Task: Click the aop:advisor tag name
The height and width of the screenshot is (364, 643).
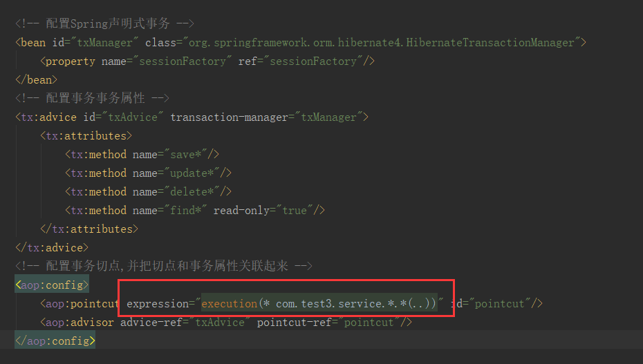Action: 80,323
